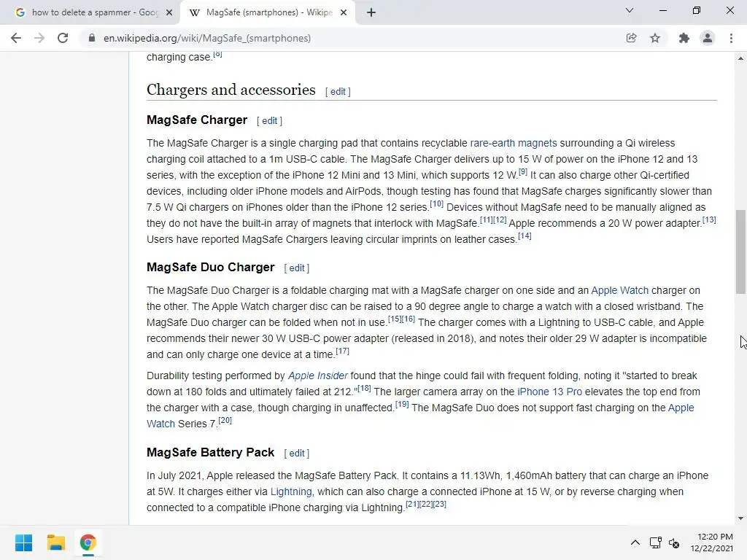Close the MagSafe Wikipedia tab
Screen dimensions: 747x560
344,12
